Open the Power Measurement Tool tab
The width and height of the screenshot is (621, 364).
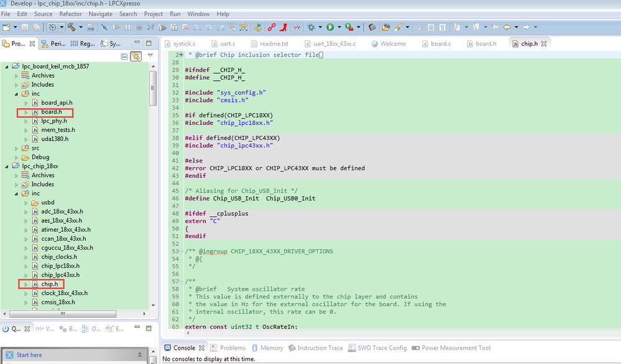tap(451, 348)
